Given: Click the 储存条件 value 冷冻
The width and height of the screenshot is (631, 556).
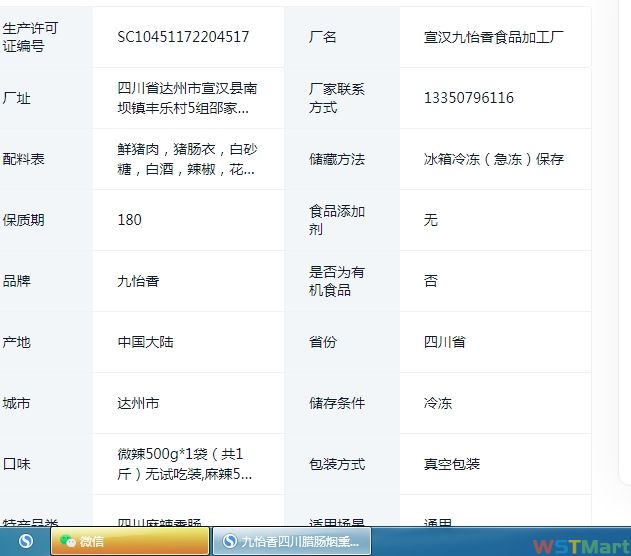Looking at the screenshot, I should click(438, 403).
